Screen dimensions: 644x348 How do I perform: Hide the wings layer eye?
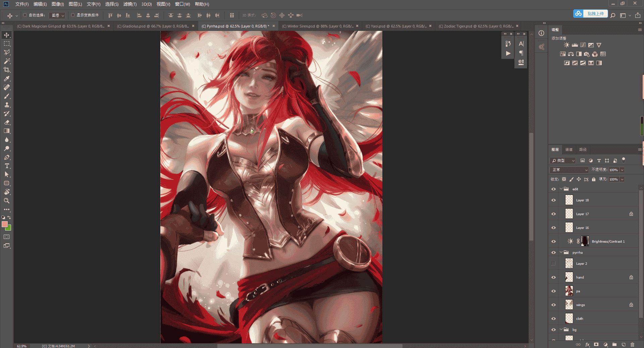553,305
